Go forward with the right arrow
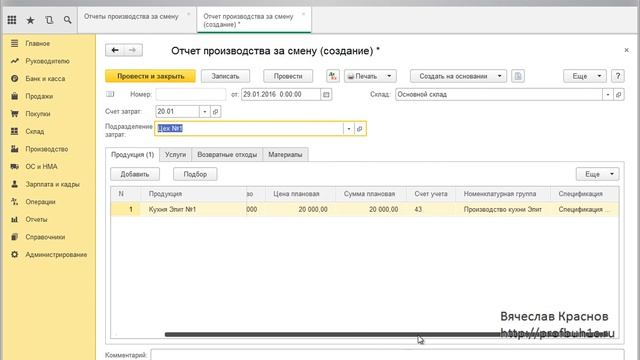The image size is (640, 360). pos(133,50)
